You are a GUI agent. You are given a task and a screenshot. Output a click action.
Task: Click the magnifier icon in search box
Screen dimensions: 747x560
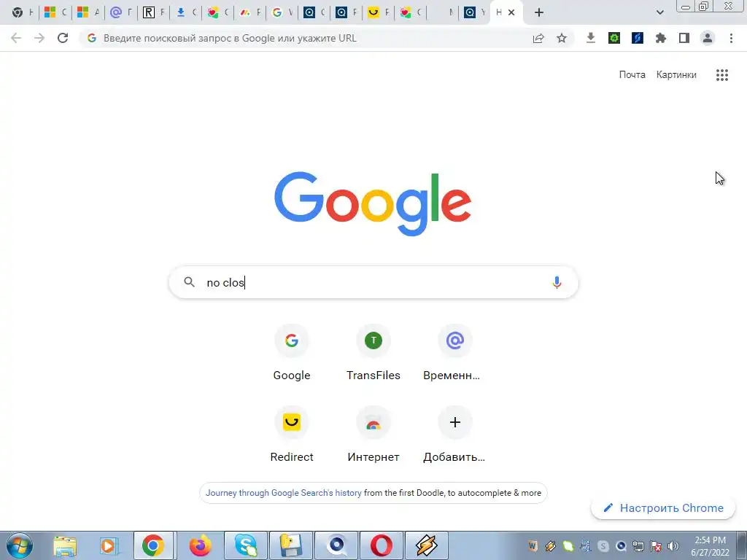tap(189, 282)
